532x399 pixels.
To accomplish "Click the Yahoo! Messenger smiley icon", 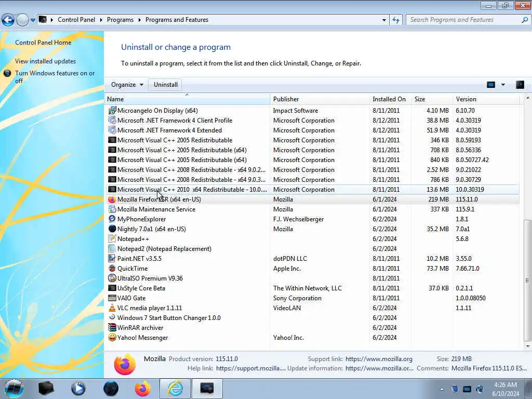I will [x=112, y=338].
